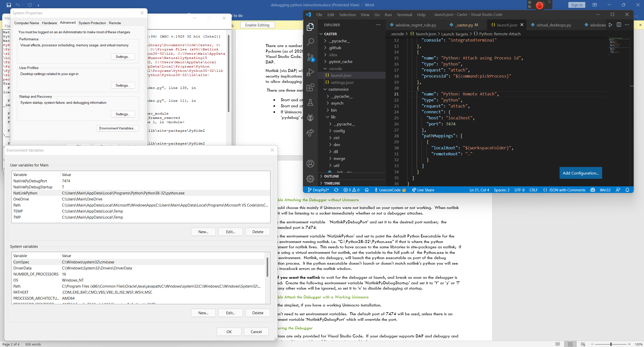Run the Python file using the play icon
Viewport: 644px width, 347px height.
(x=610, y=25)
